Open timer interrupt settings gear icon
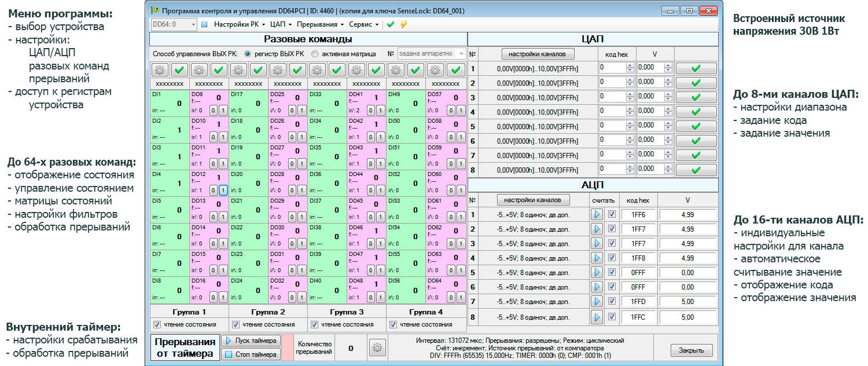Screen dimensions: 868x366 377,348
